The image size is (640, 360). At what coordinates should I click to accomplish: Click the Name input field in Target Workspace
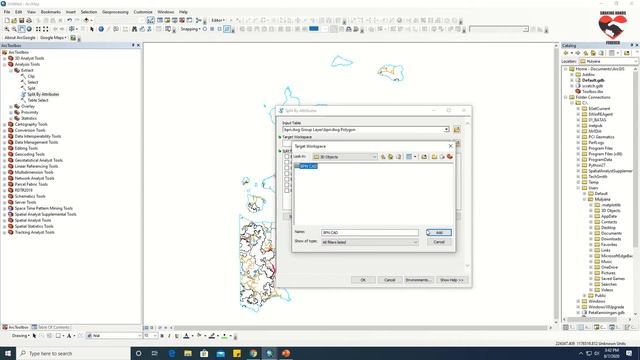(369, 233)
